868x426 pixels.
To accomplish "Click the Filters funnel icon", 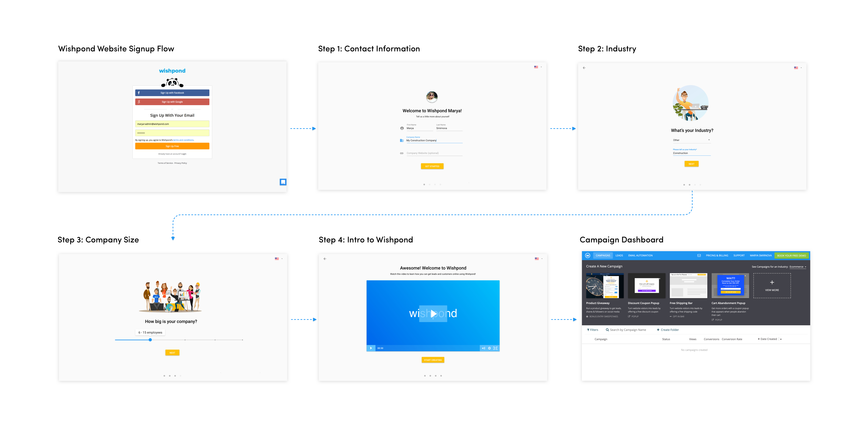I will pyautogui.click(x=588, y=330).
